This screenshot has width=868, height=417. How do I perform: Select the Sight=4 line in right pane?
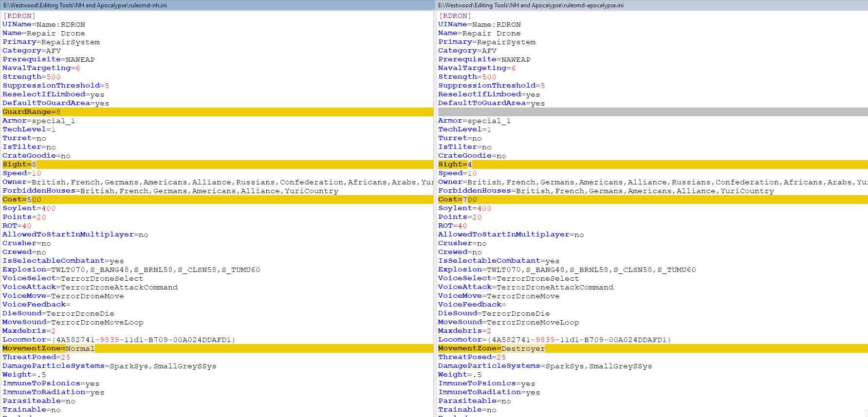click(653, 164)
